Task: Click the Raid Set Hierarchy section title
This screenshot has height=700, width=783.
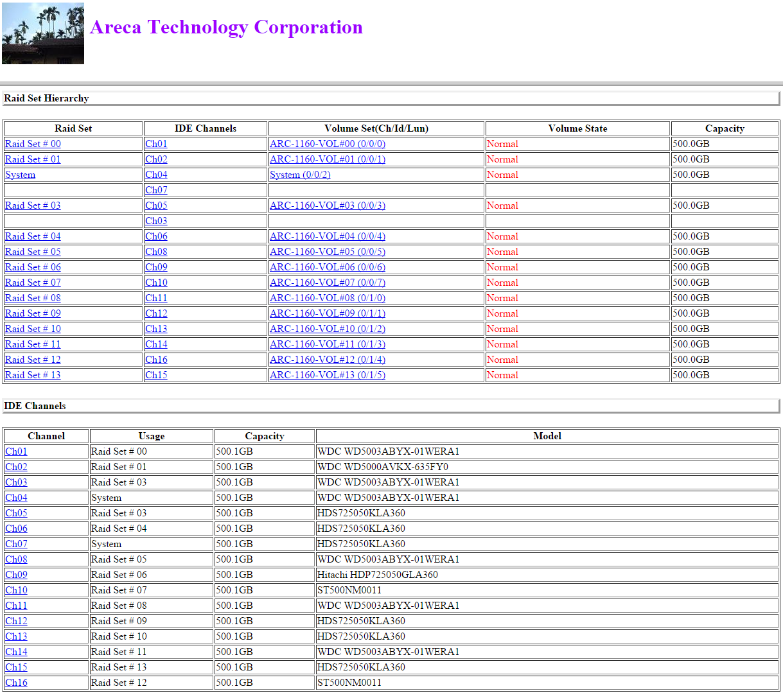Action: (x=46, y=98)
